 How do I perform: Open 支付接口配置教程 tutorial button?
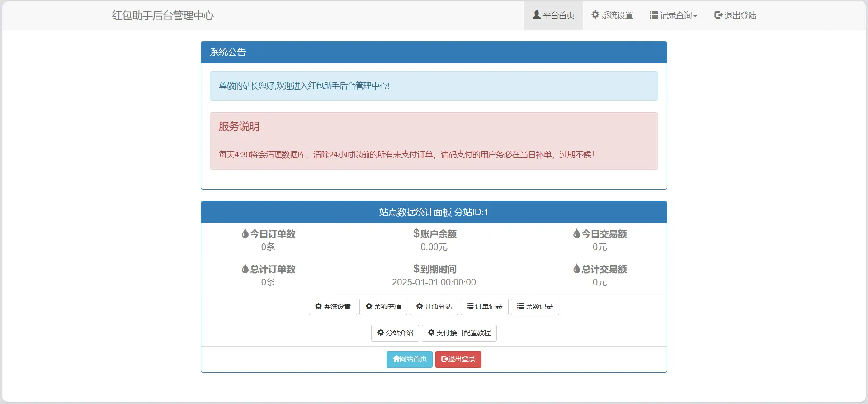pyautogui.click(x=459, y=333)
